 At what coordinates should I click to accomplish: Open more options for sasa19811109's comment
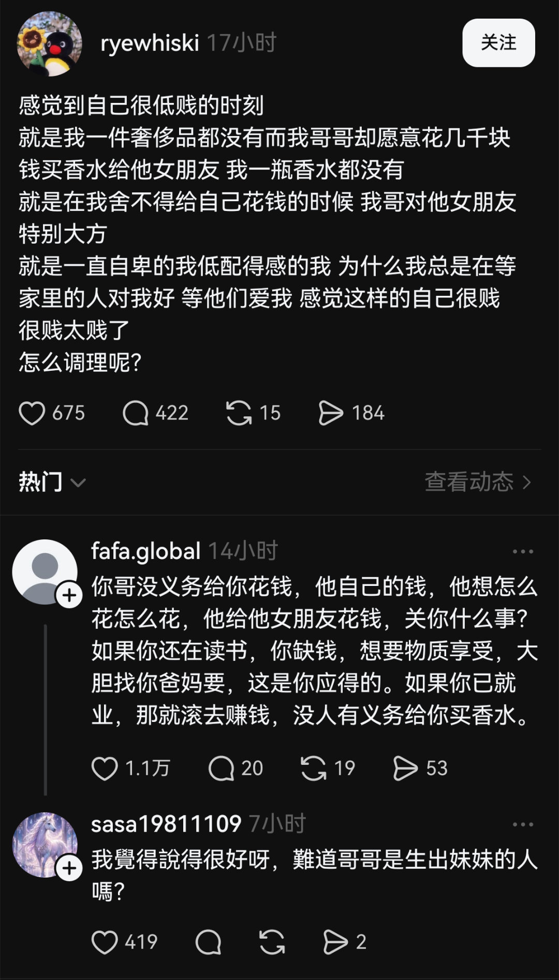(x=523, y=825)
